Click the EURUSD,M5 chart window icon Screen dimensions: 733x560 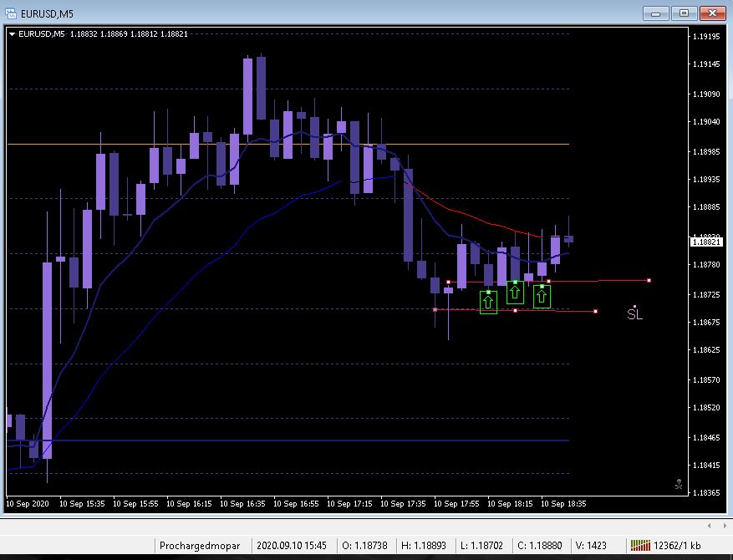coord(10,13)
